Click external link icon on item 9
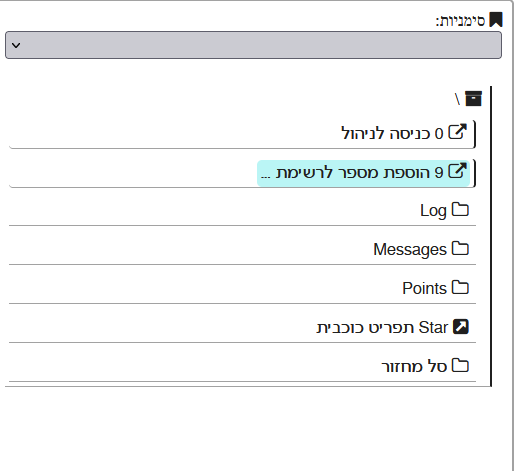The width and height of the screenshot is (522, 471). (x=457, y=171)
